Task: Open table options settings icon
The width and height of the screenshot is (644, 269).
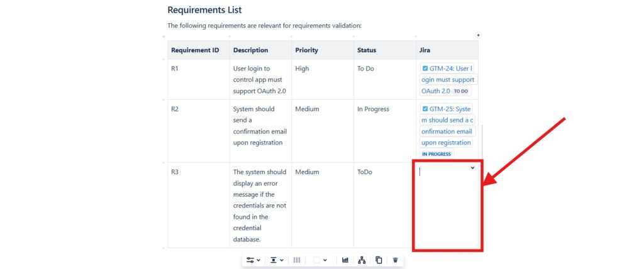Action: click(250, 260)
